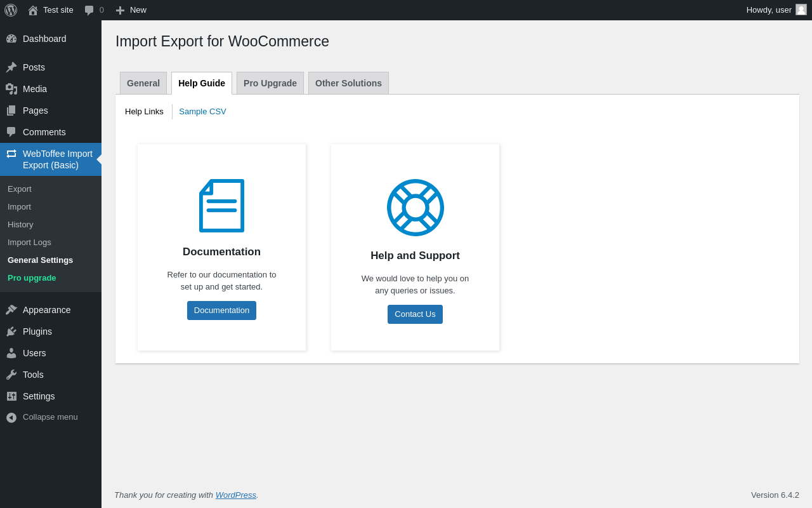The width and height of the screenshot is (812, 508).
Task: Click the comment count 0 in admin bar
Action: coord(101,10)
